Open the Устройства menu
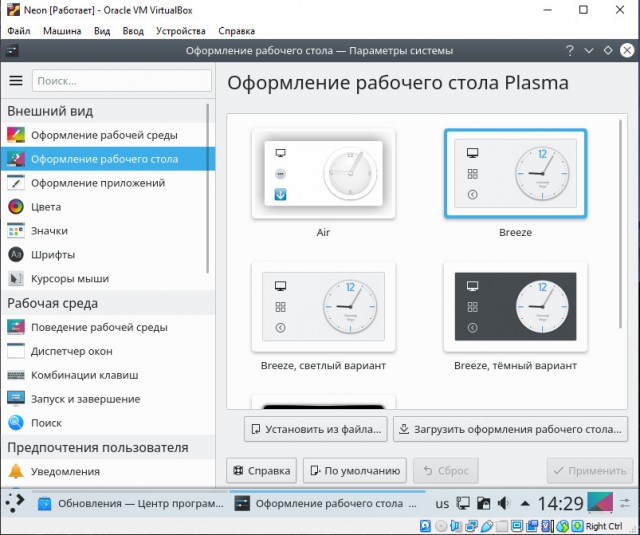 point(180,31)
